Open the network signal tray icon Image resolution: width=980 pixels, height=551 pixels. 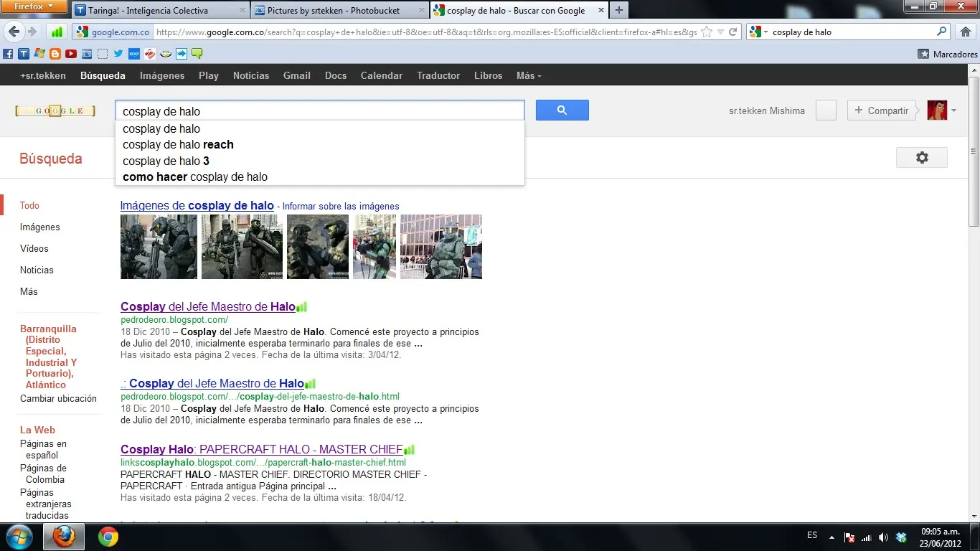click(x=866, y=537)
